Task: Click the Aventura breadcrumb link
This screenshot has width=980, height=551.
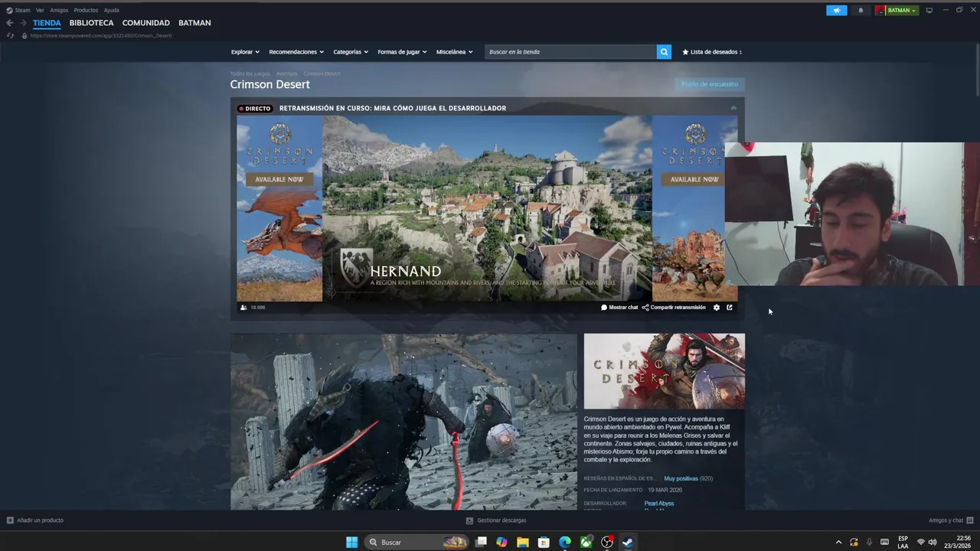Action: (287, 73)
